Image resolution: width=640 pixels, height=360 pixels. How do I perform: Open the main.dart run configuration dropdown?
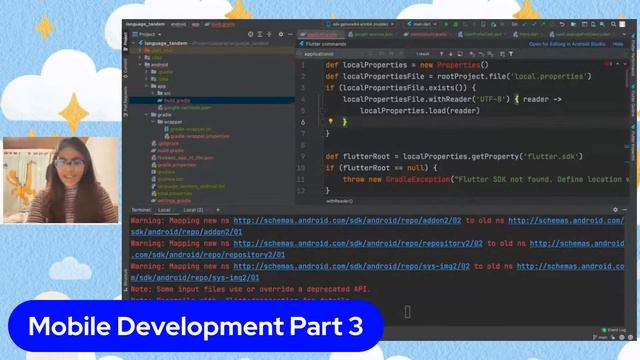click(x=422, y=24)
